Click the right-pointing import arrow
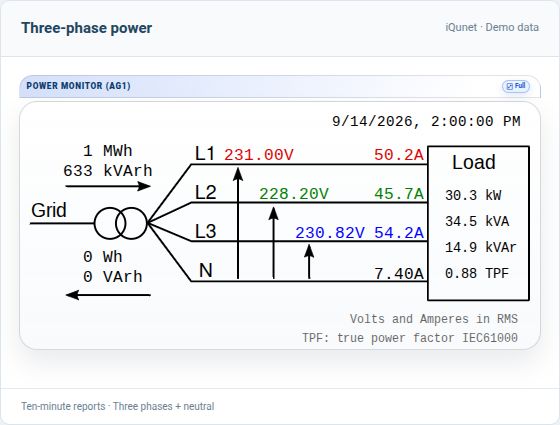This screenshot has width=560, height=425. 108,186
